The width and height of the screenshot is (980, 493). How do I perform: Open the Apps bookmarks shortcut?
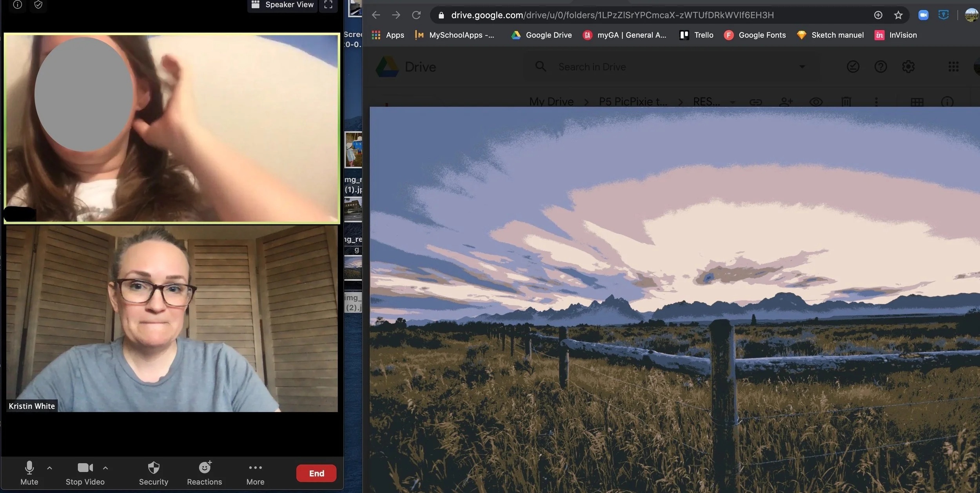tap(388, 35)
